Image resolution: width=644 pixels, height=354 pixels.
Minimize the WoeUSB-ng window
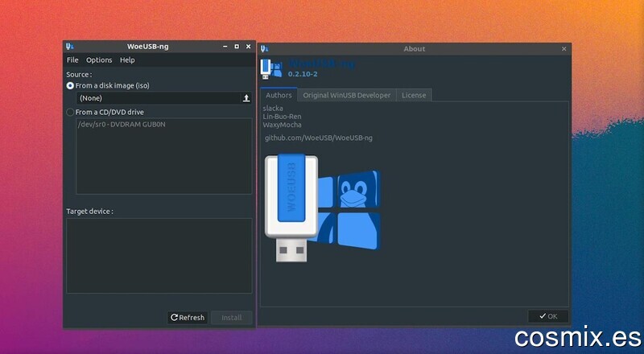[x=225, y=47]
